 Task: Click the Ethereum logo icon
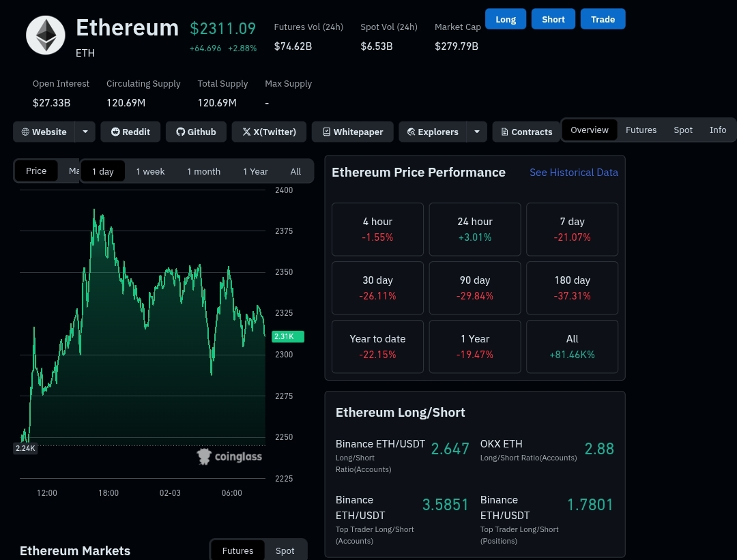[x=46, y=35]
